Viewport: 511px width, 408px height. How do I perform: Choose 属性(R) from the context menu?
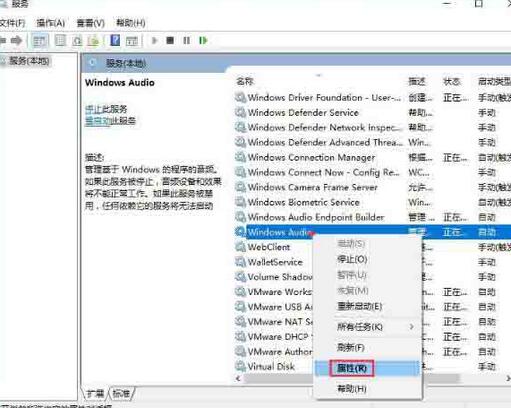pyautogui.click(x=352, y=368)
